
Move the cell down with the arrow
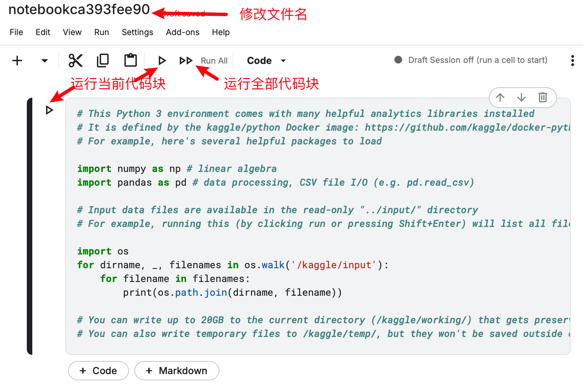521,98
